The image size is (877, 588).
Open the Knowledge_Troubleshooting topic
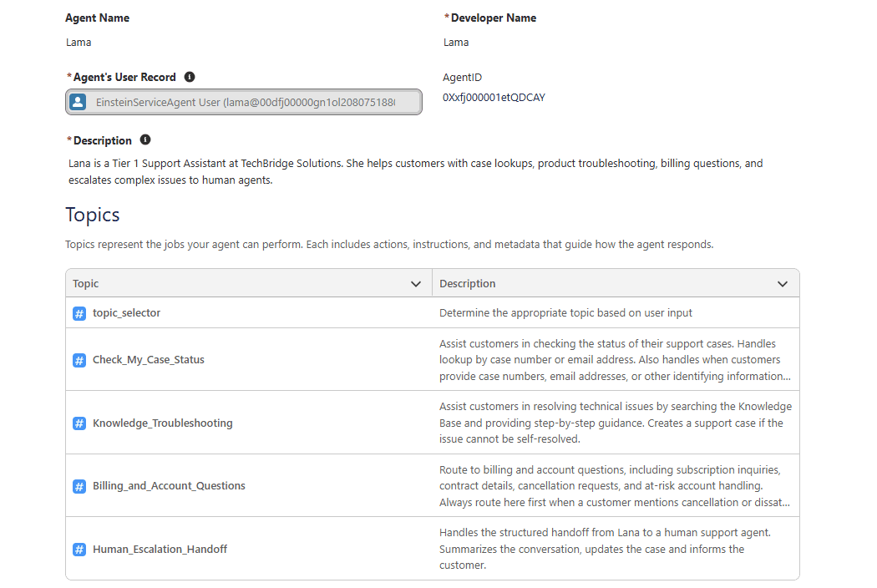click(162, 423)
